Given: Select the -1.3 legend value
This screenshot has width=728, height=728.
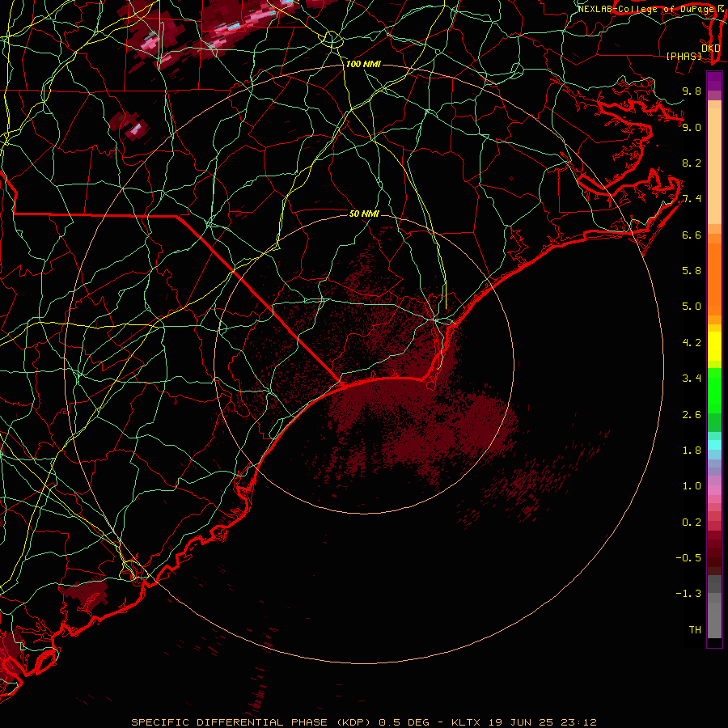Looking at the screenshot, I should (688, 594).
